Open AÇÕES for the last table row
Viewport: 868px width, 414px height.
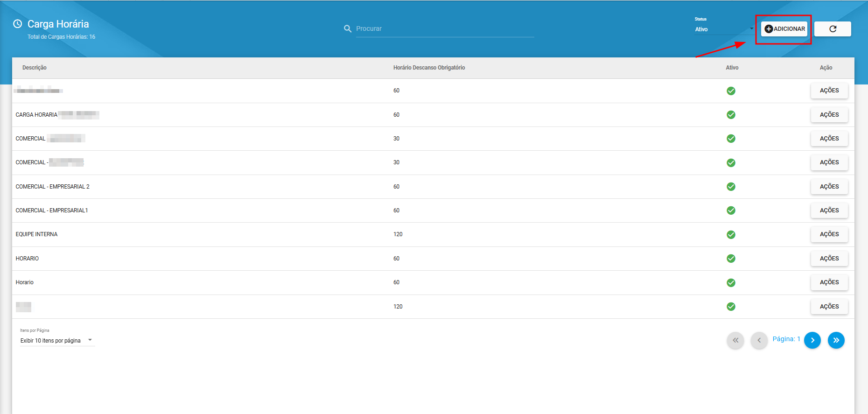[829, 307]
